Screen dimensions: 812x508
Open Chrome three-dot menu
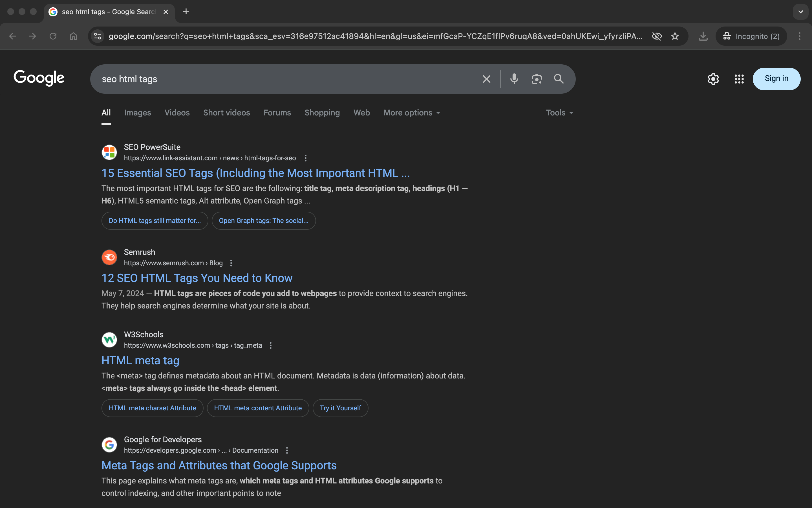pos(800,36)
